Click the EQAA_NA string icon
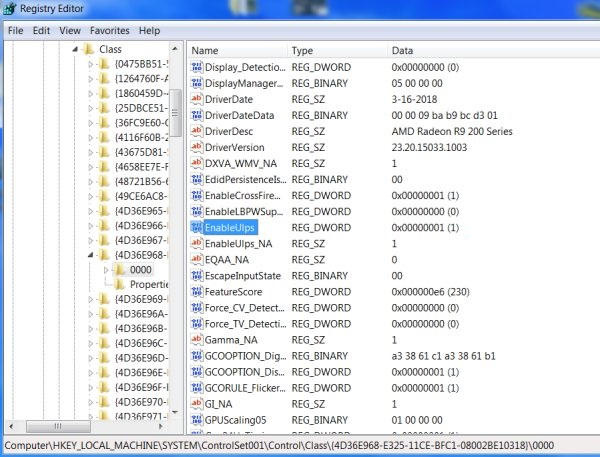The height and width of the screenshot is (457, 600). click(x=196, y=260)
